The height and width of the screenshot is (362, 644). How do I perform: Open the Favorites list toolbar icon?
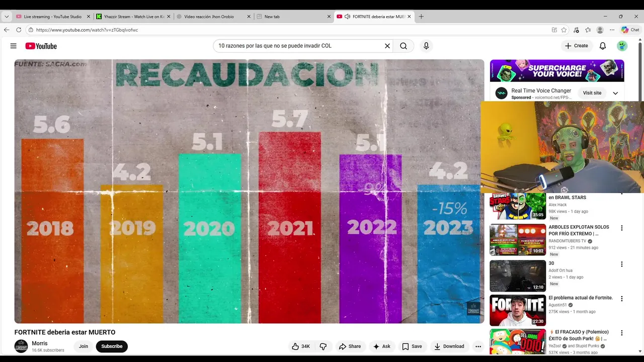(588, 30)
